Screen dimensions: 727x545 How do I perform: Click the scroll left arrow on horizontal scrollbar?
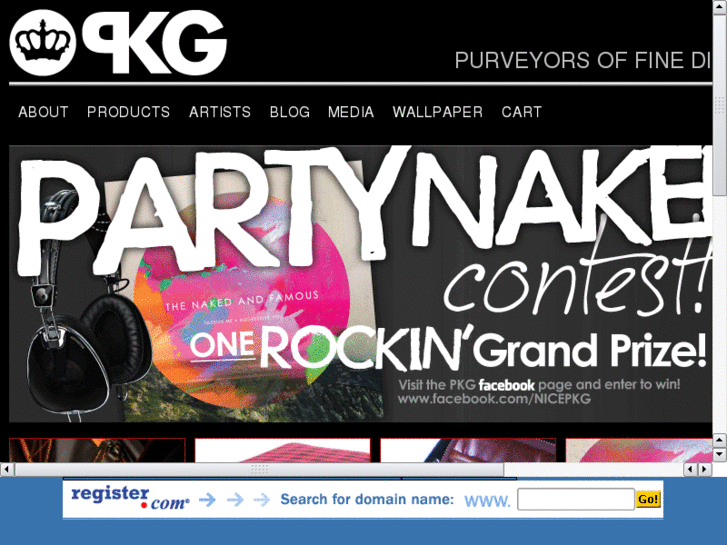click(x=6, y=469)
